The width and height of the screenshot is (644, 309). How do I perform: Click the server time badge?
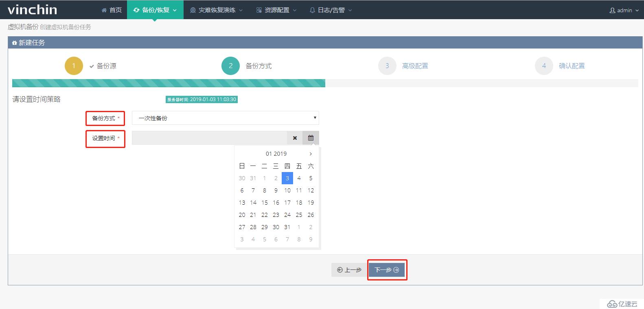(202, 99)
